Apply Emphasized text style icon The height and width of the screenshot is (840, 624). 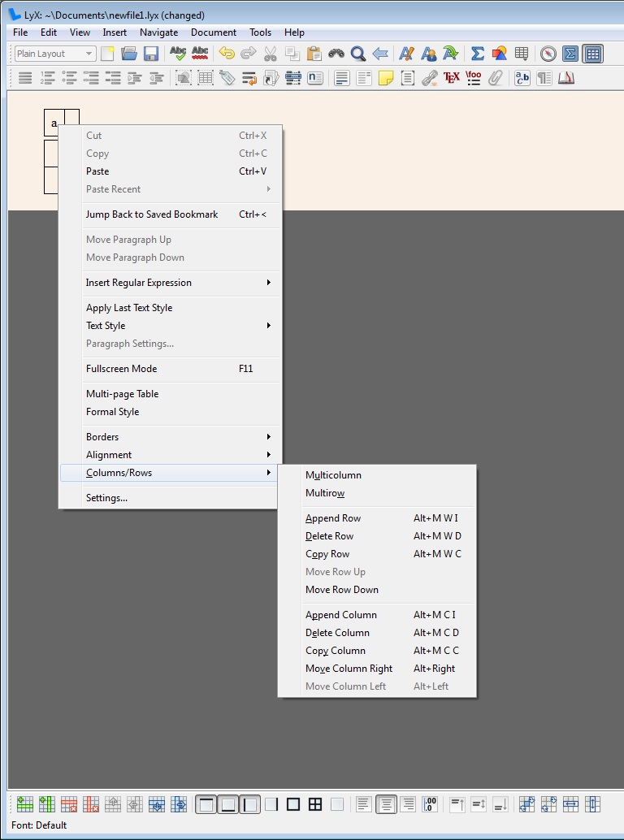(406, 54)
